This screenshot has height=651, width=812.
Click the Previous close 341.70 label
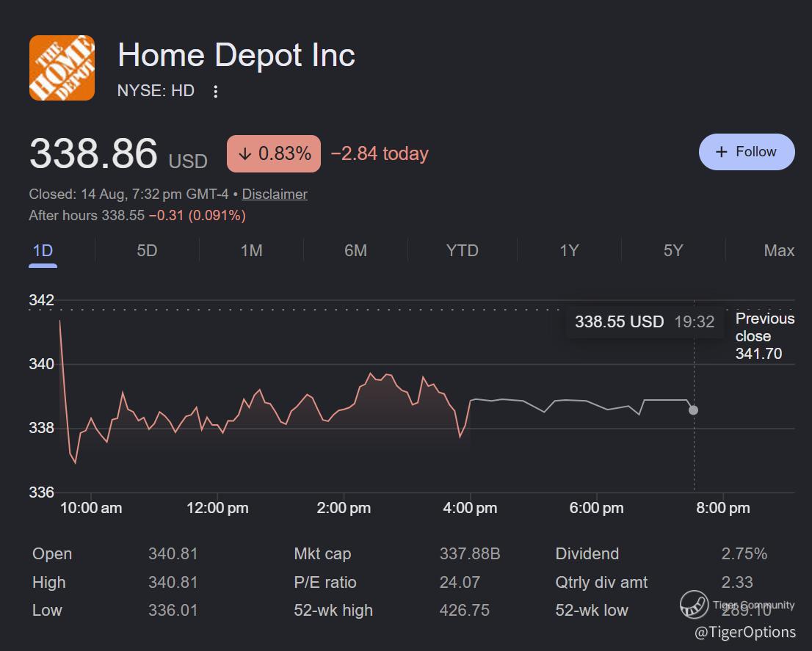[764, 336]
